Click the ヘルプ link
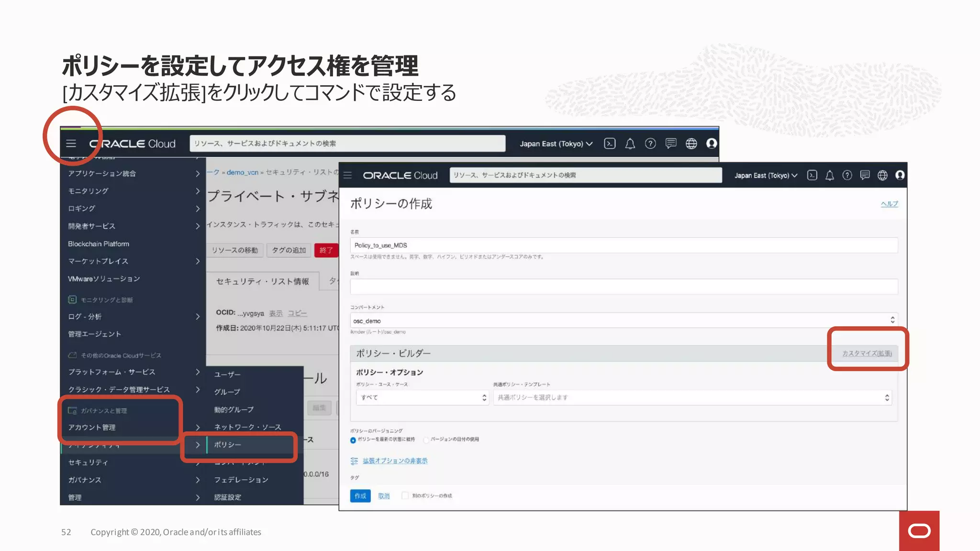This screenshot has height=551, width=980. (889, 204)
